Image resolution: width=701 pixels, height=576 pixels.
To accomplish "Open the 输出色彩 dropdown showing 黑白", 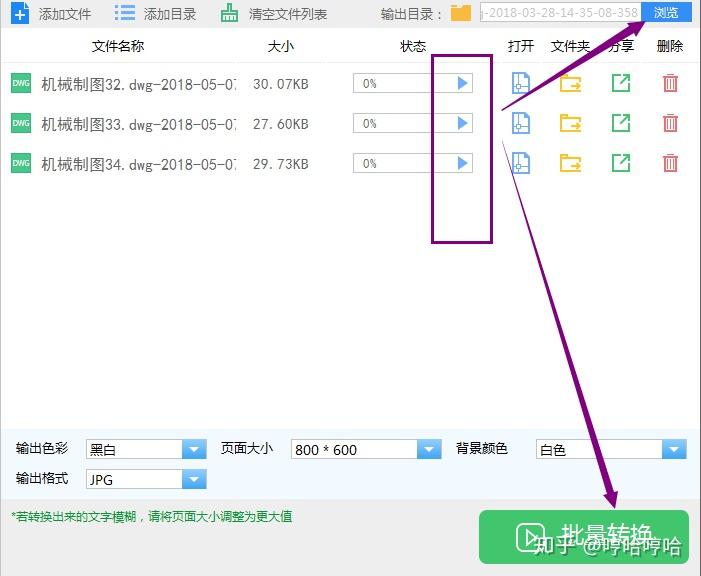I will pyautogui.click(x=146, y=449).
